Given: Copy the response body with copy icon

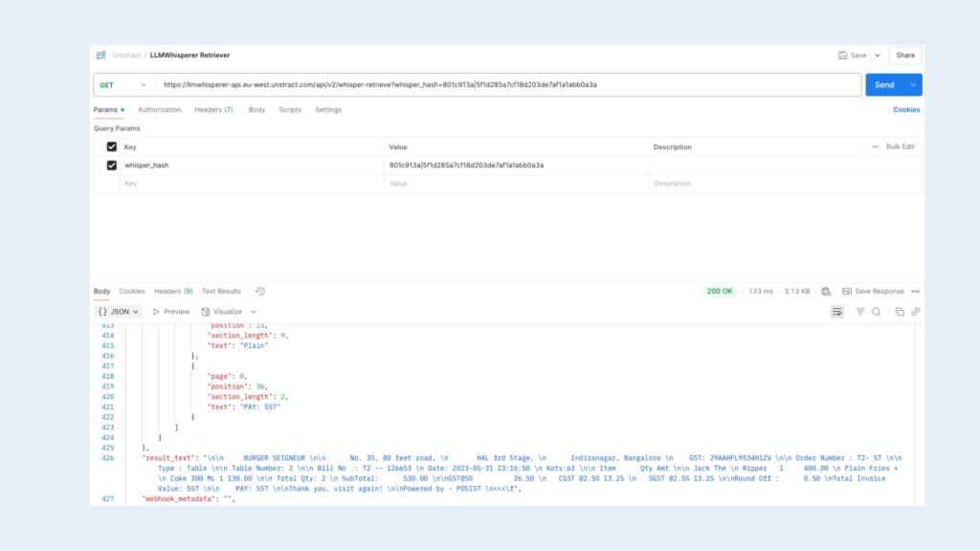Looking at the screenshot, I should 900,312.
